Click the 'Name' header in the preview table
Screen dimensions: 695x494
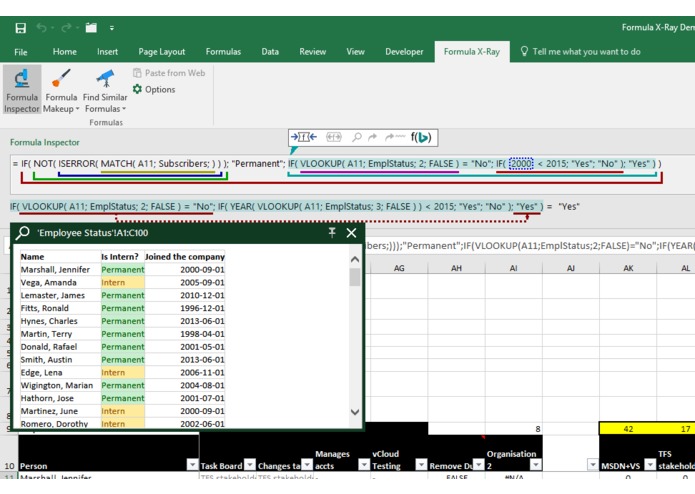(x=32, y=257)
